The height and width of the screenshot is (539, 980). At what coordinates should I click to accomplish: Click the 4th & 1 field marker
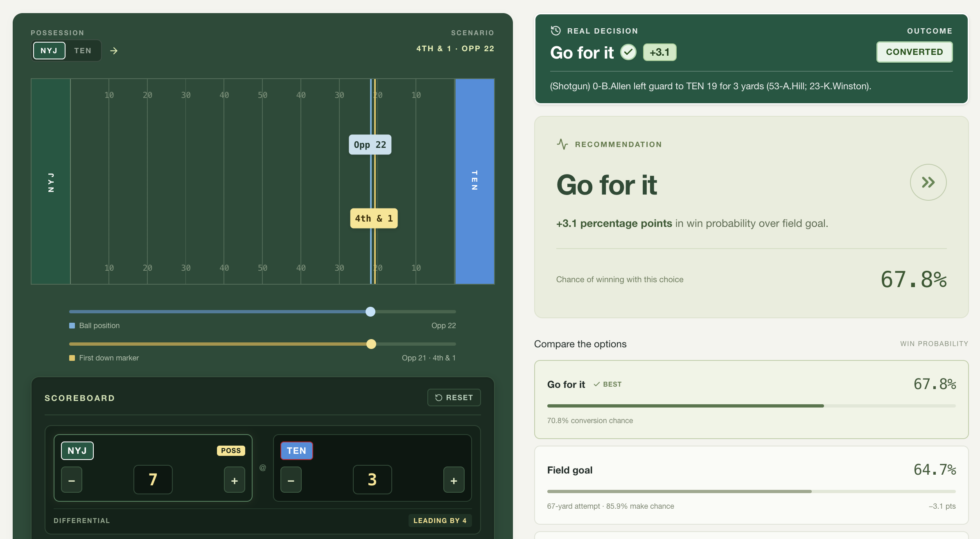tap(374, 218)
